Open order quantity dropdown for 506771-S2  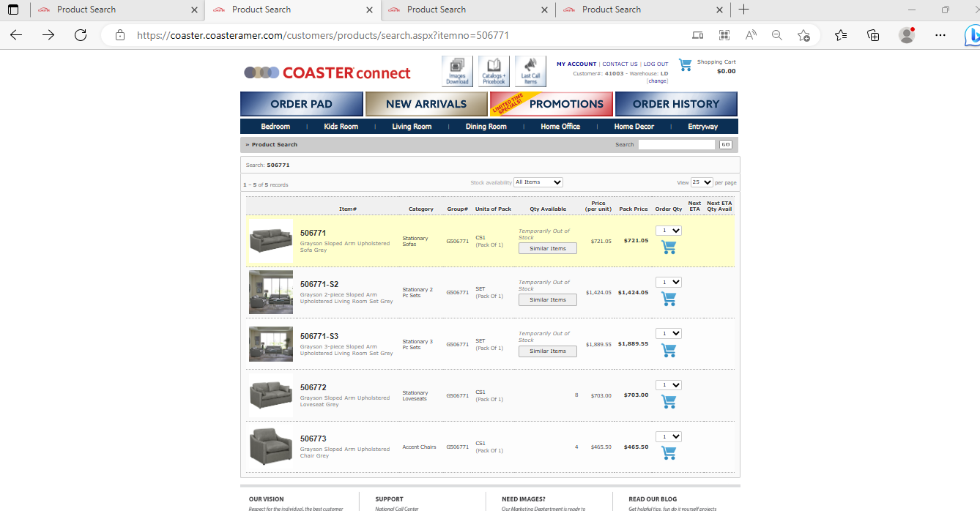(x=669, y=282)
